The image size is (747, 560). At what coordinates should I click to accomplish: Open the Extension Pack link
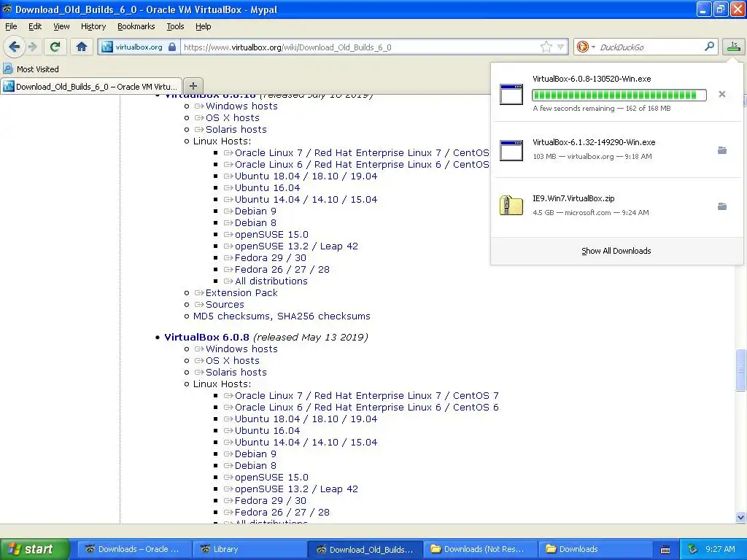tap(241, 293)
